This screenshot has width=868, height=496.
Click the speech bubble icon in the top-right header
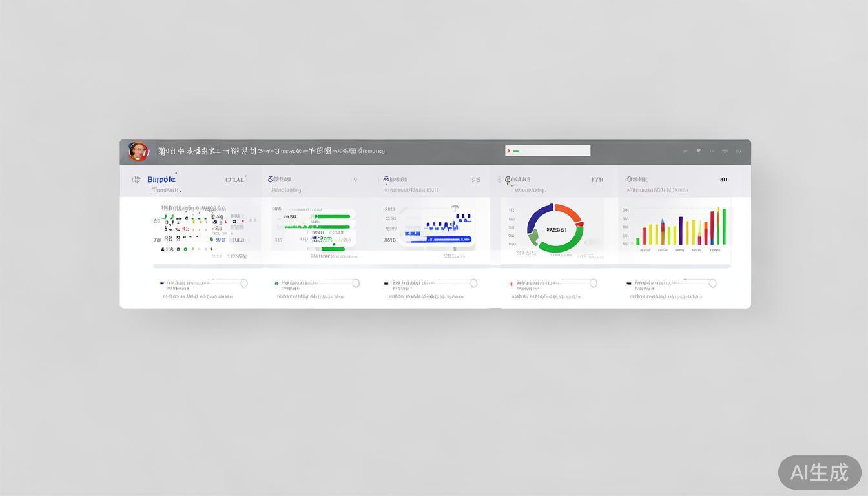point(698,151)
